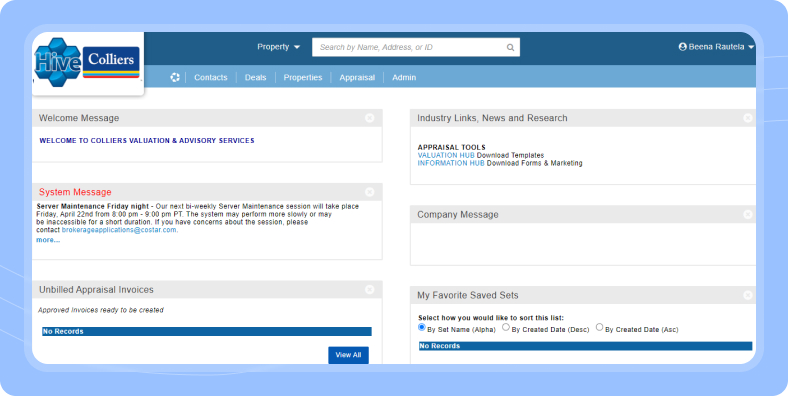Open the INFORMATION HUB link
788x396 pixels.
[x=451, y=163]
